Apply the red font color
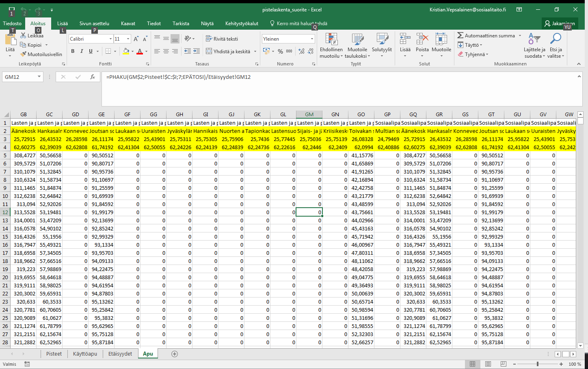Image resolution: width=588 pixels, height=369 pixels. (140, 51)
